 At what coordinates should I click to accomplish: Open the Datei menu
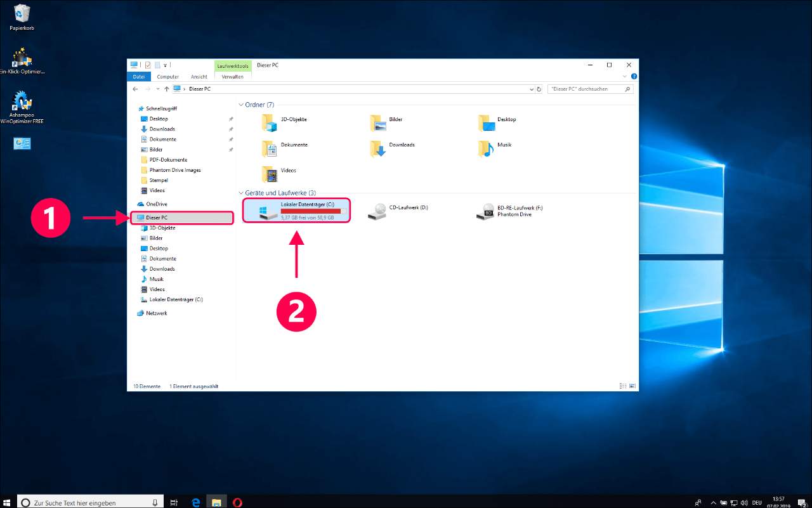(x=139, y=77)
